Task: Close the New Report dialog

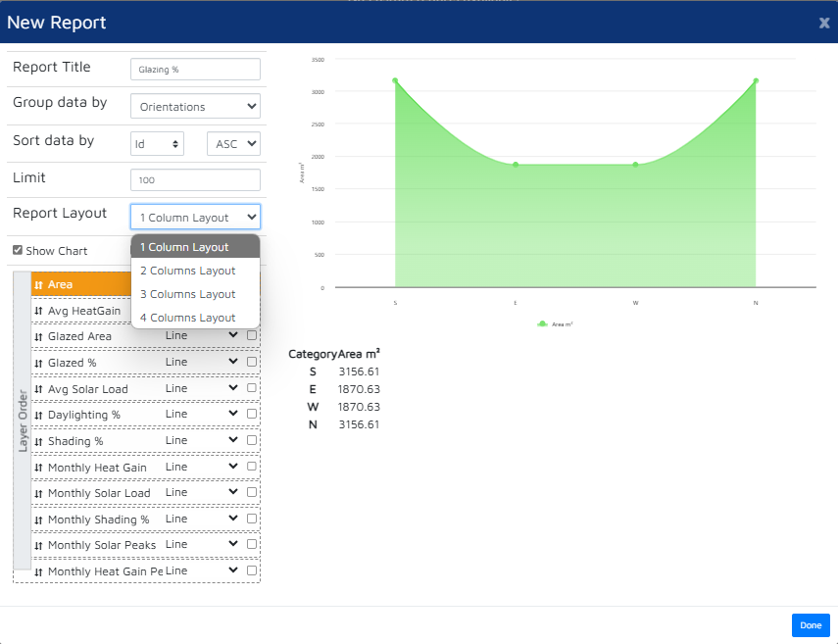Action: click(x=824, y=23)
